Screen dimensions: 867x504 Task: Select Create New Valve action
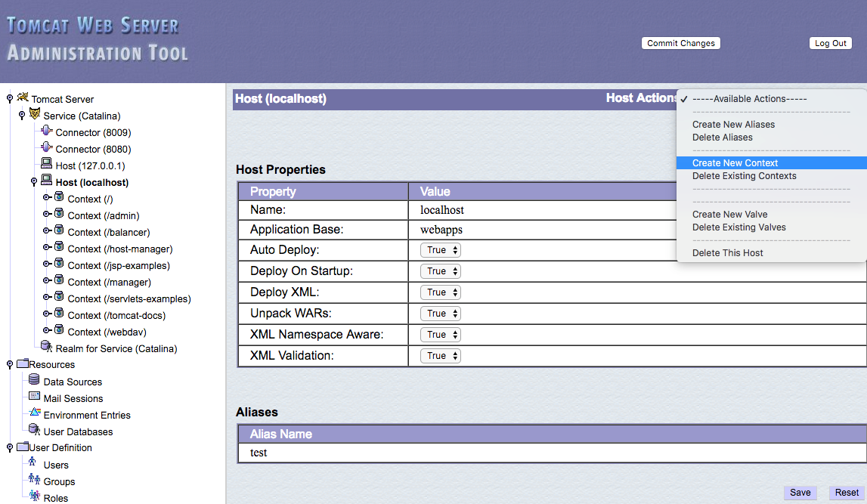[729, 215]
